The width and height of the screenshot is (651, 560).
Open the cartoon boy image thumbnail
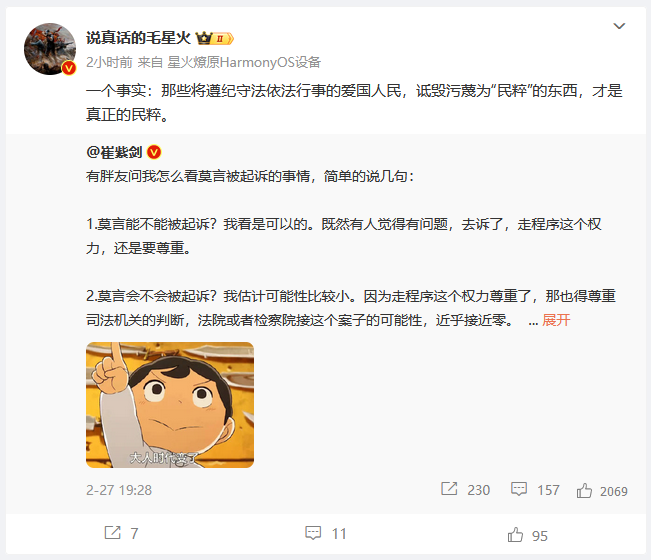(x=170, y=405)
